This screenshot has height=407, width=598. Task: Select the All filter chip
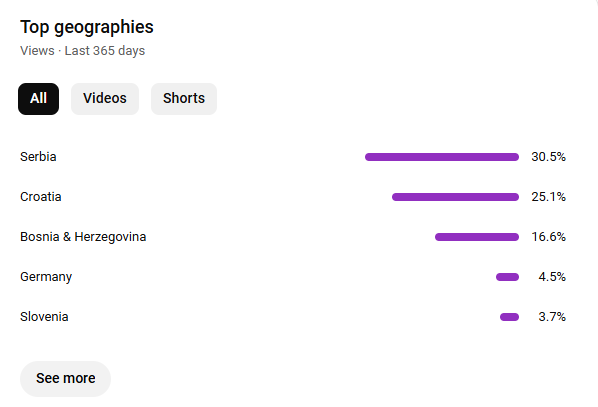point(39,99)
